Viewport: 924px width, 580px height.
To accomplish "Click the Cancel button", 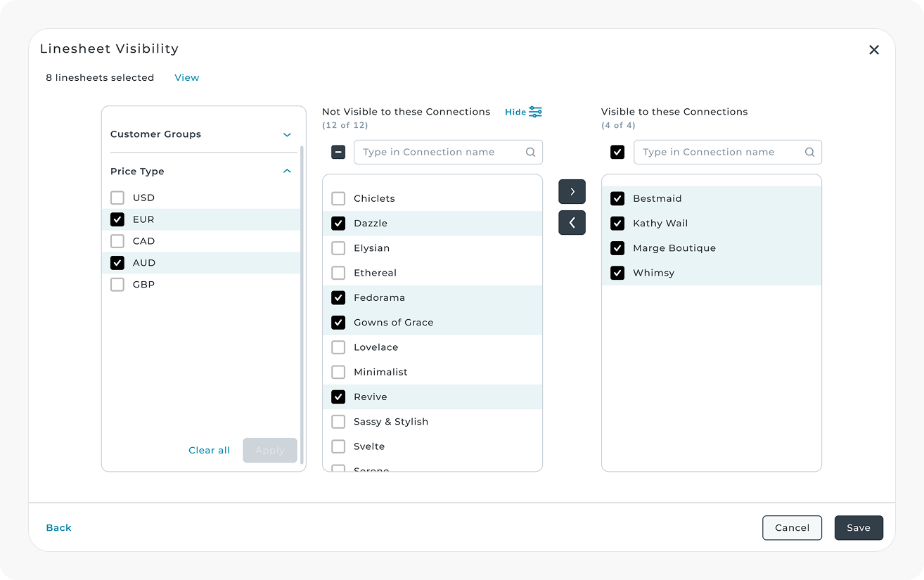I will tap(792, 528).
